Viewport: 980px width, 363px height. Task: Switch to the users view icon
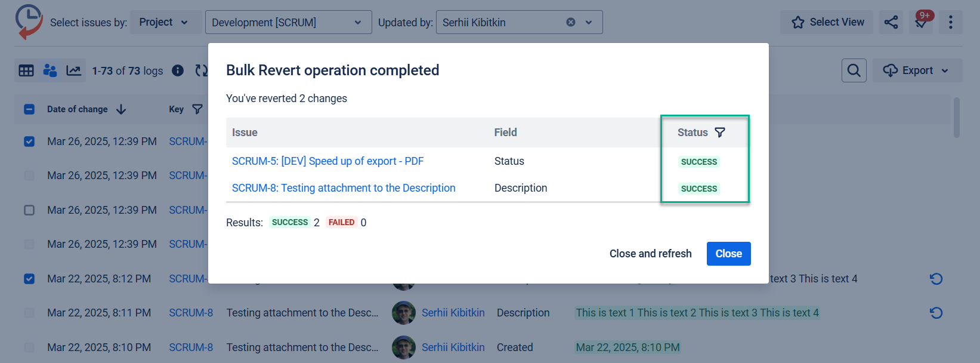point(50,71)
